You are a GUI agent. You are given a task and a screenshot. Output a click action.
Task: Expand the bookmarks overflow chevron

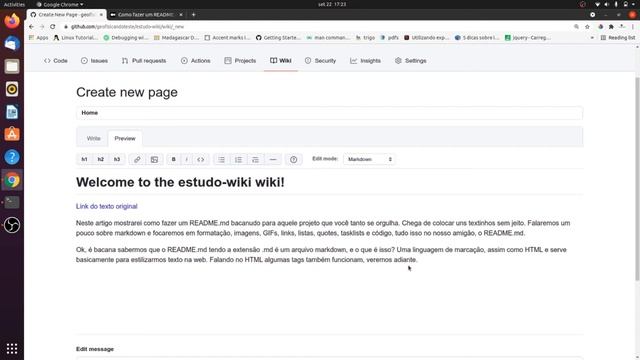[x=592, y=38]
